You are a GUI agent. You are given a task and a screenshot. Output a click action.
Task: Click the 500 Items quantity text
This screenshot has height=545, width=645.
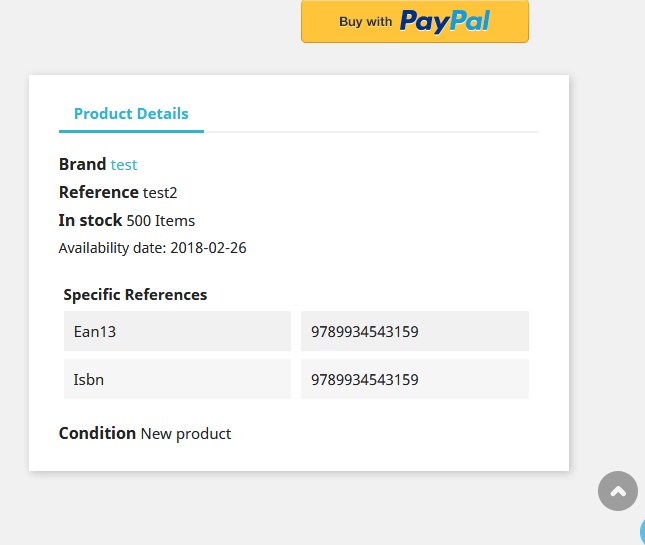point(160,221)
